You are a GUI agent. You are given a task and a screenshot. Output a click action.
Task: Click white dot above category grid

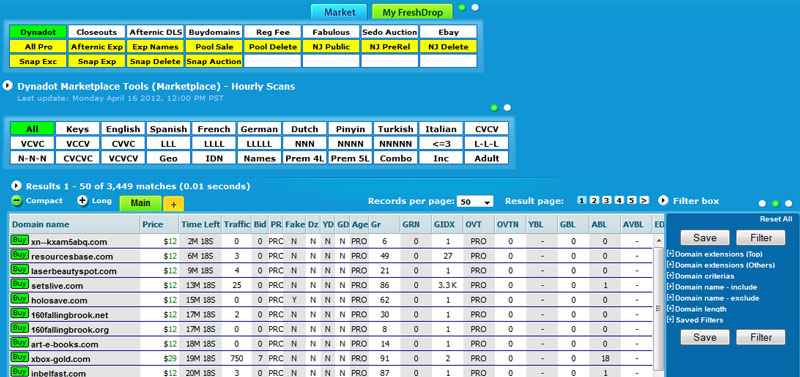tap(507, 108)
